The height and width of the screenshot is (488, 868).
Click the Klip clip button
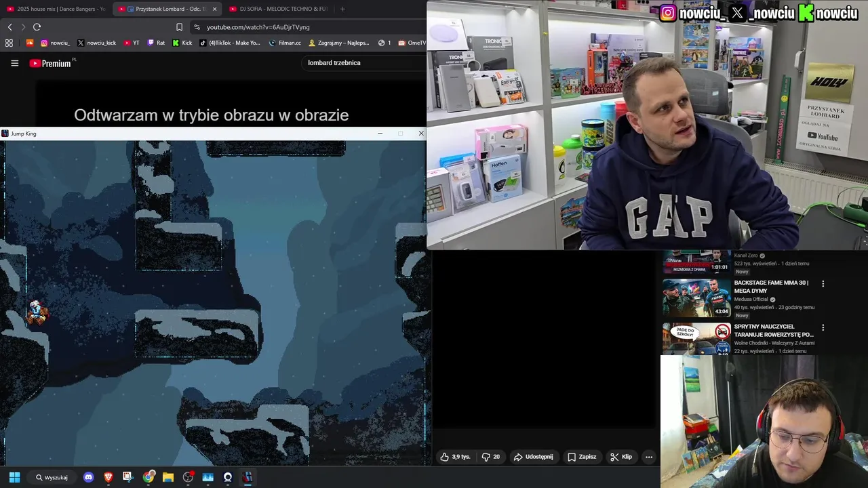click(621, 457)
